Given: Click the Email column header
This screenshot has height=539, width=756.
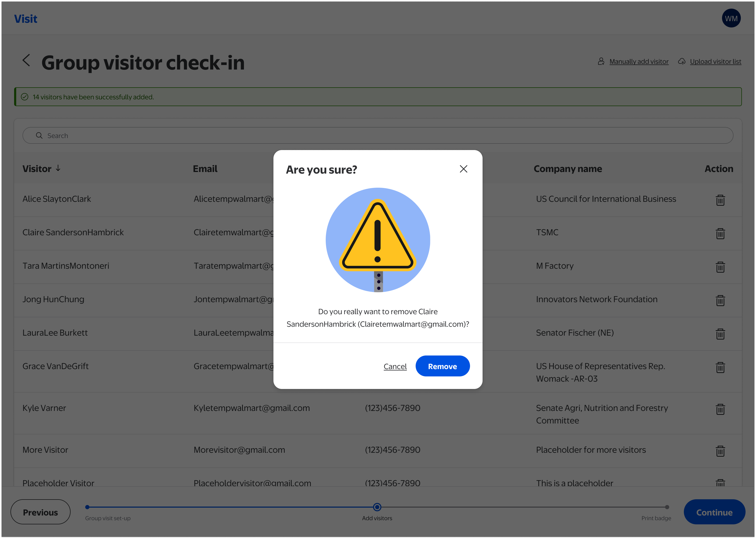Looking at the screenshot, I should pyautogui.click(x=205, y=169).
